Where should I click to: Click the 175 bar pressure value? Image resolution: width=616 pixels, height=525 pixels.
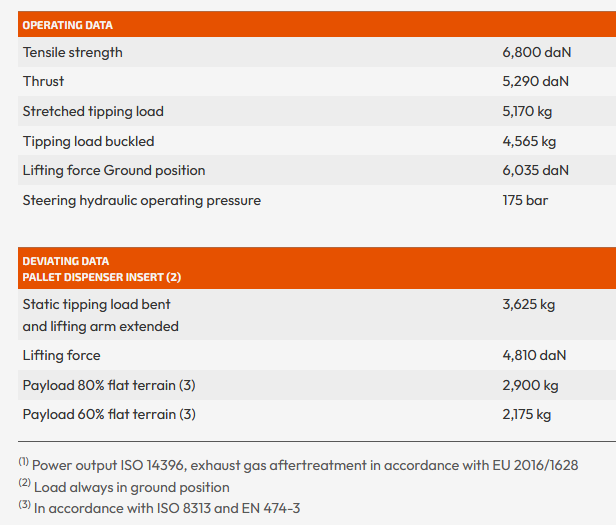[x=525, y=200]
